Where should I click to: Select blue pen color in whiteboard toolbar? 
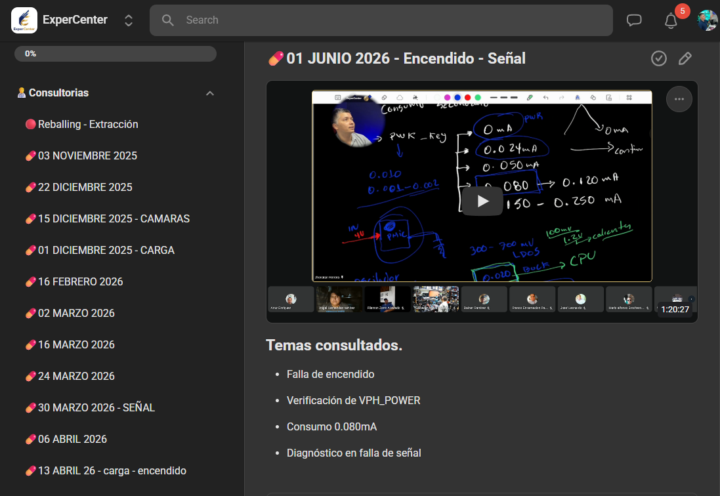457,97
